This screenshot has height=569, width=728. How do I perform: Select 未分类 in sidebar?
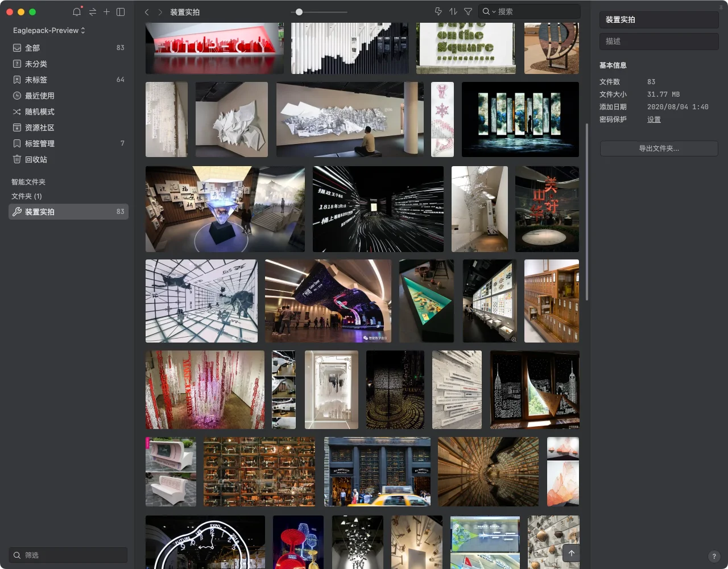(68, 64)
